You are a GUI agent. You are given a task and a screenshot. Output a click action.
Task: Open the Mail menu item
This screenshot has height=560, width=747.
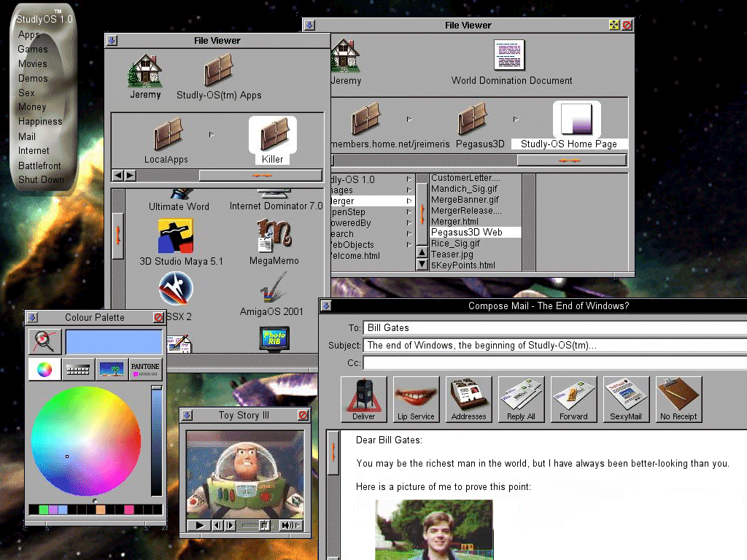coord(27,136)
